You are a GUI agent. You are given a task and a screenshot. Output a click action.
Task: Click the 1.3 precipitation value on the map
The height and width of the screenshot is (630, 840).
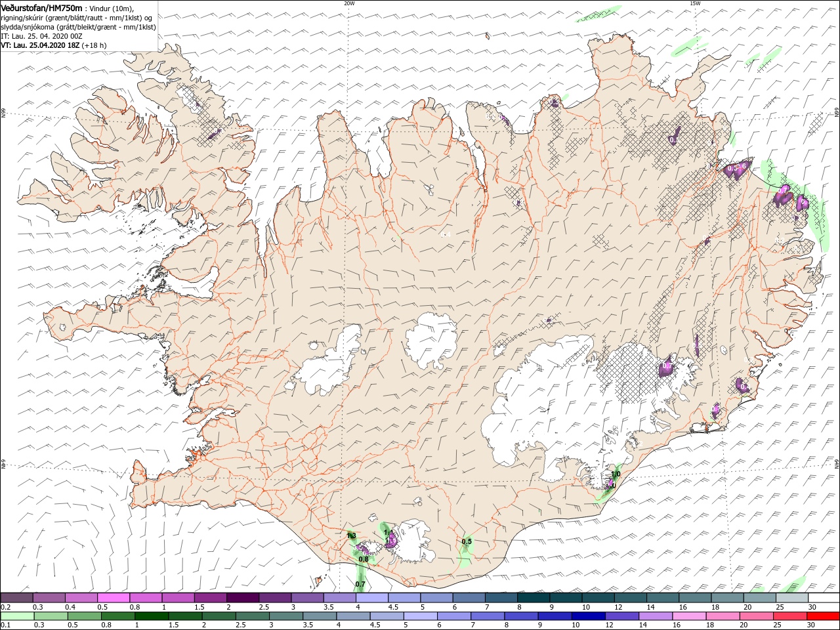pos(351,536)
